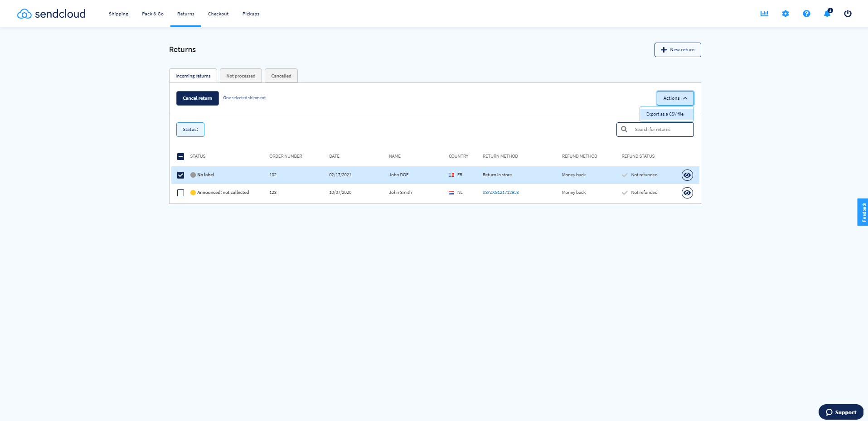
Task: Open the Returns menu item
Action: pos(186,14)
